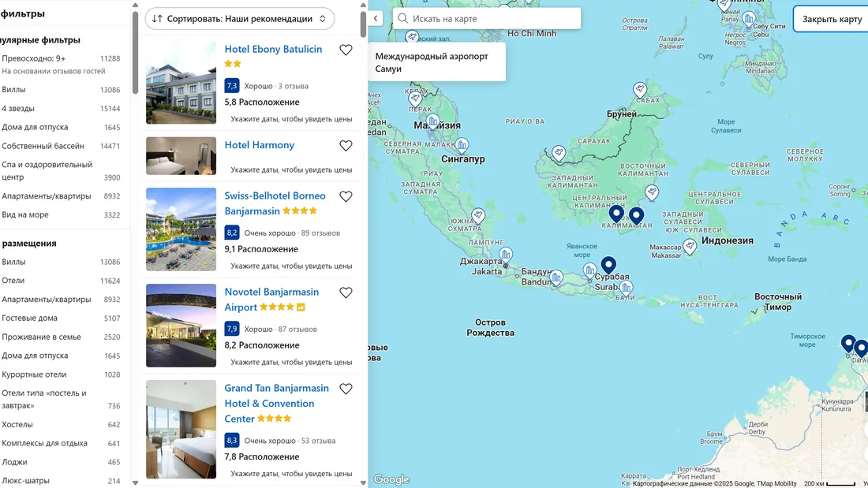Add Swiss-Belhotel Borneo Banjarmasin to wishlist
The image size is (868, 488).
pos(346,197)
